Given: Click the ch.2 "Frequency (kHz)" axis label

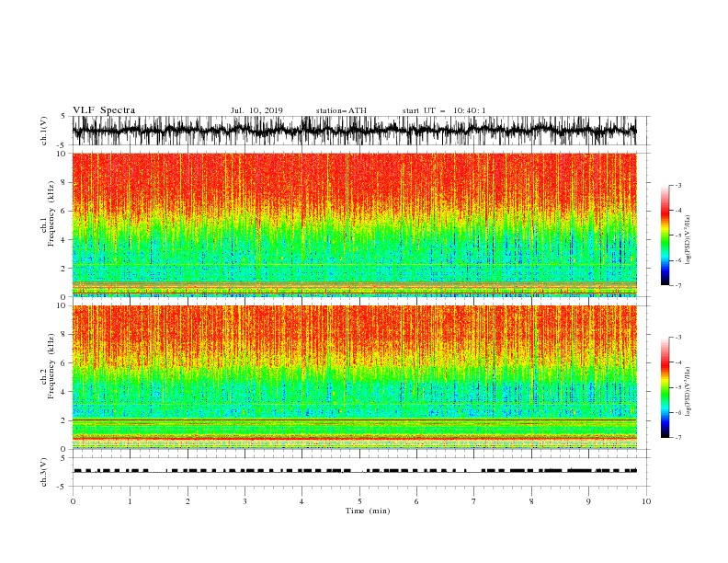Looking at the screenshot, I should [x=51, y=365].
